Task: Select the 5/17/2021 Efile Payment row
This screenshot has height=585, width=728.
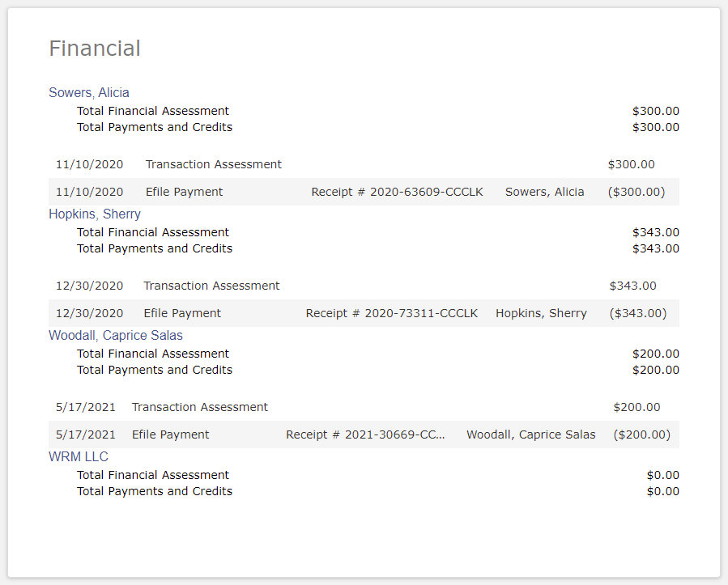Action: 364,435
